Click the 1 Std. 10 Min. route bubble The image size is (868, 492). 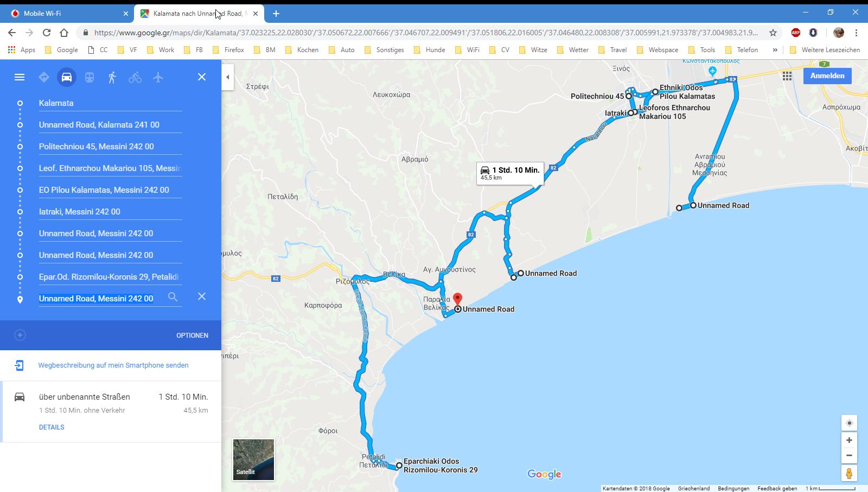click(x=509, y=173)
